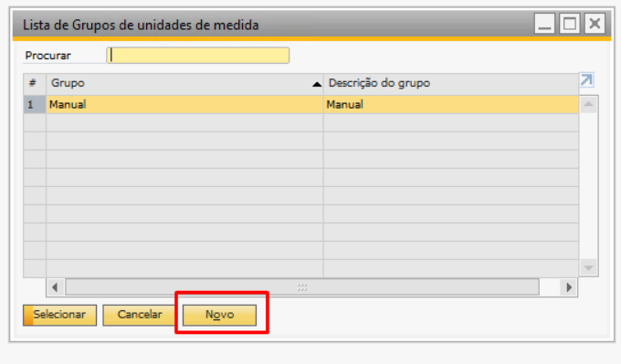Minimize the Lista de Grupos window
This screenshot has height=364, width=621.
click(x=544, y=24)
